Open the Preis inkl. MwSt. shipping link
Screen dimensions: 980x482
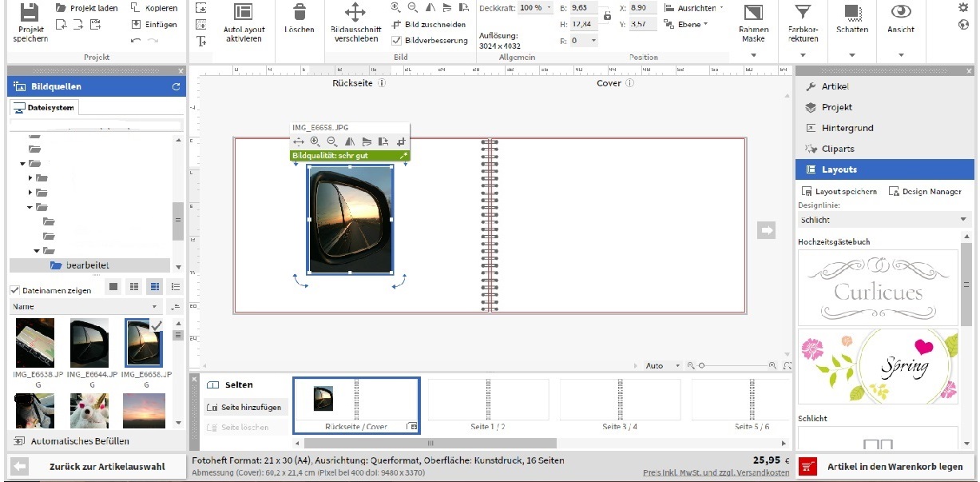pyautogui.click(x=716, y=473)
